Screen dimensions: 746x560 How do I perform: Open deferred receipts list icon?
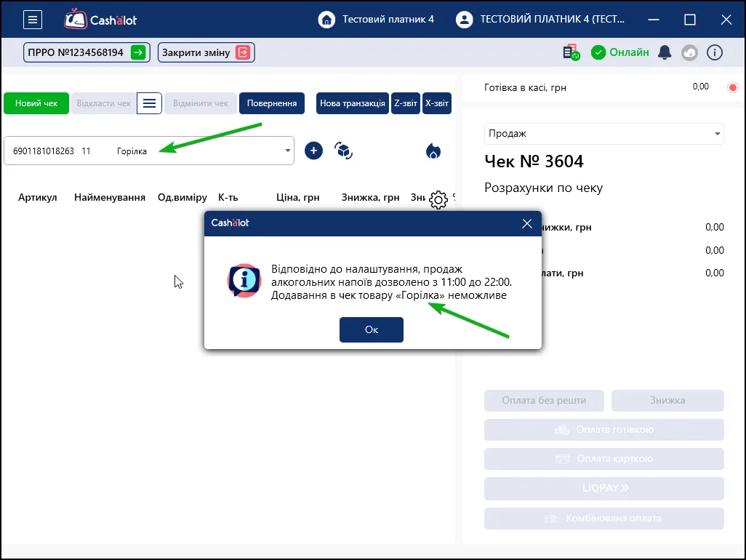[x=149, y=103]
